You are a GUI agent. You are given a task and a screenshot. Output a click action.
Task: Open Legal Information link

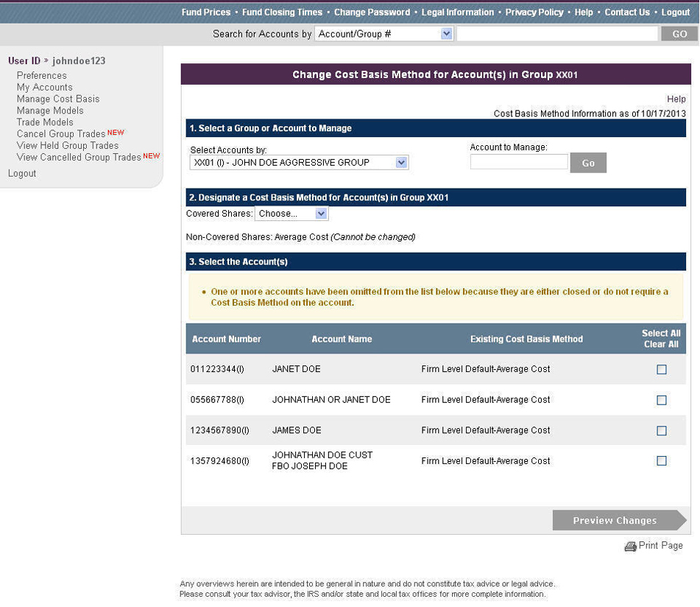tap(458, 12)
